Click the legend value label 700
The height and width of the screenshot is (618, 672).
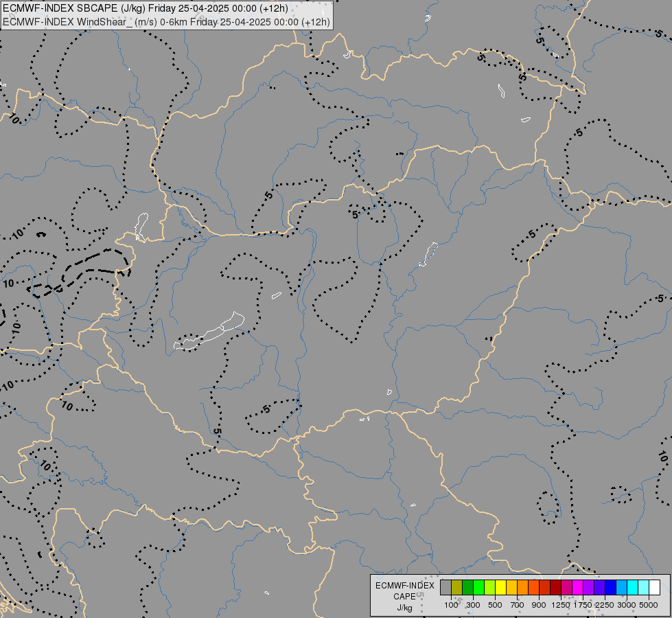(518, 605)
